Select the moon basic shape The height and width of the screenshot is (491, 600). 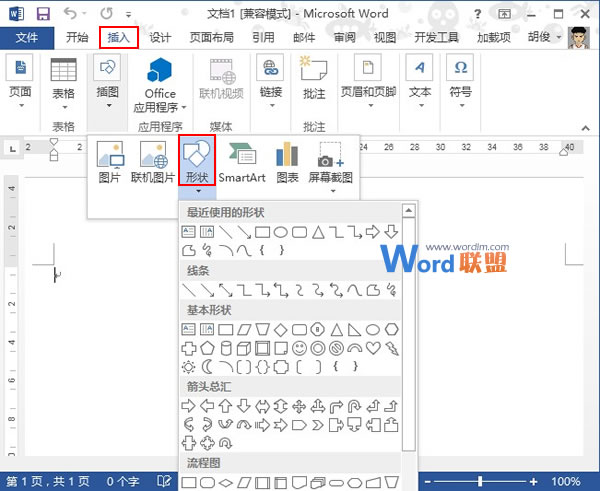207,367
